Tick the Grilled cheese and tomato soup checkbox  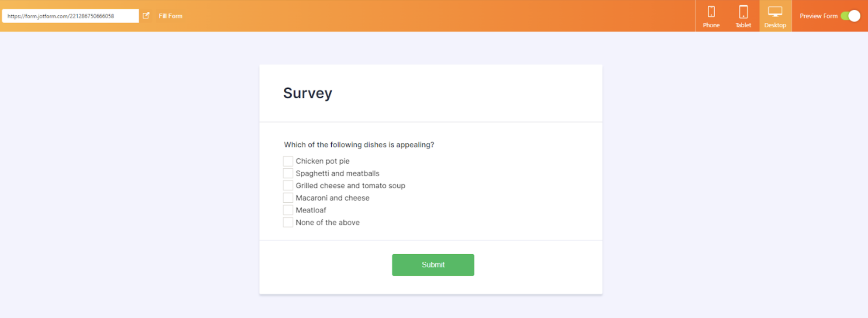click(288, 186)
